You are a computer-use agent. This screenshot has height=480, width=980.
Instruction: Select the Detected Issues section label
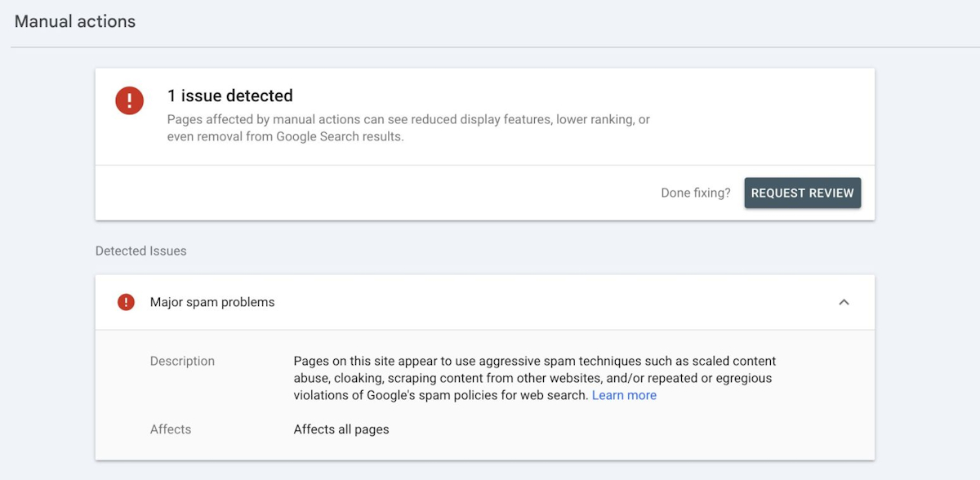tap(140, 251)
